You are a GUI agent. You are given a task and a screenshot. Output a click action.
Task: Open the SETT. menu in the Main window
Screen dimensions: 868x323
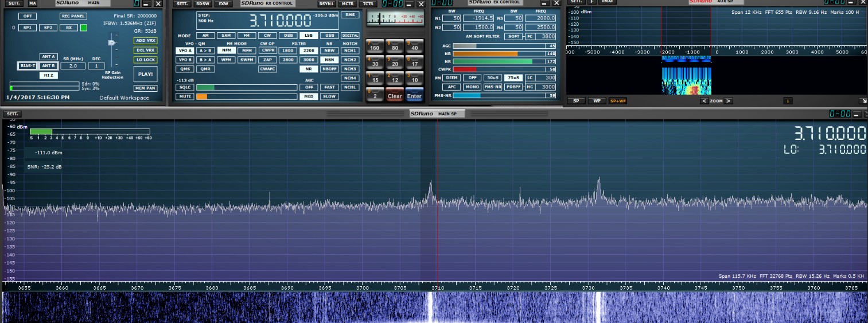coord(14,3)
